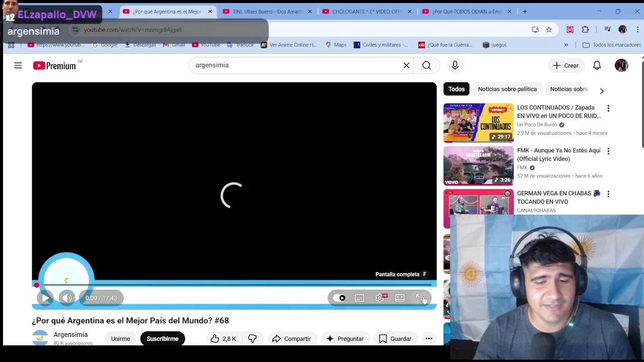
Task: Open the media control icon in Chrome toolbar
Action: (607, 30)
